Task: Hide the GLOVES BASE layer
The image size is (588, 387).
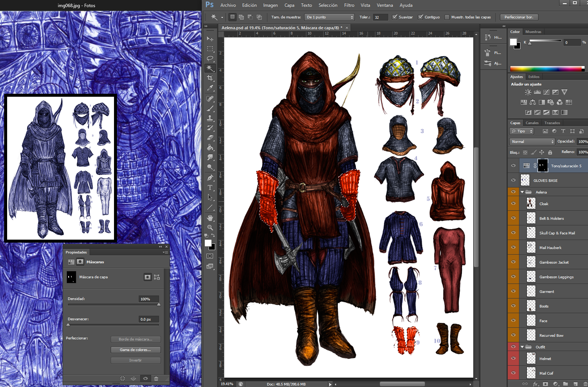Action: tap(513, 180)
